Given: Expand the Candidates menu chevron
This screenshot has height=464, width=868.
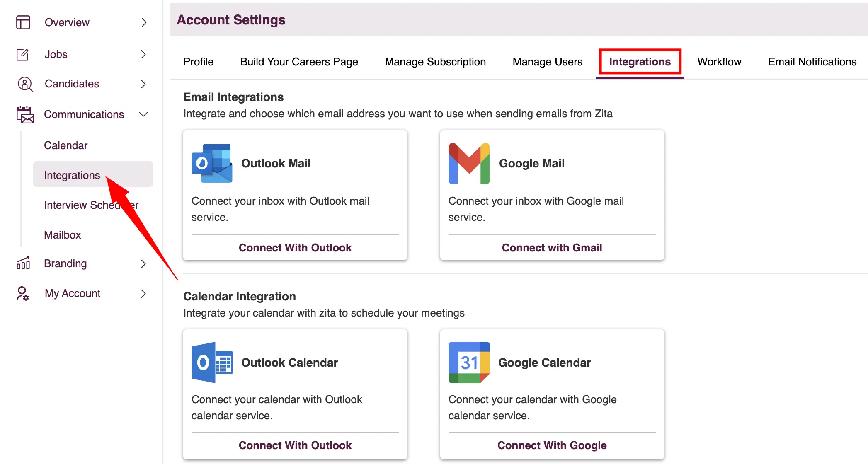Looking at the screenshot, I should pos(144,84).
